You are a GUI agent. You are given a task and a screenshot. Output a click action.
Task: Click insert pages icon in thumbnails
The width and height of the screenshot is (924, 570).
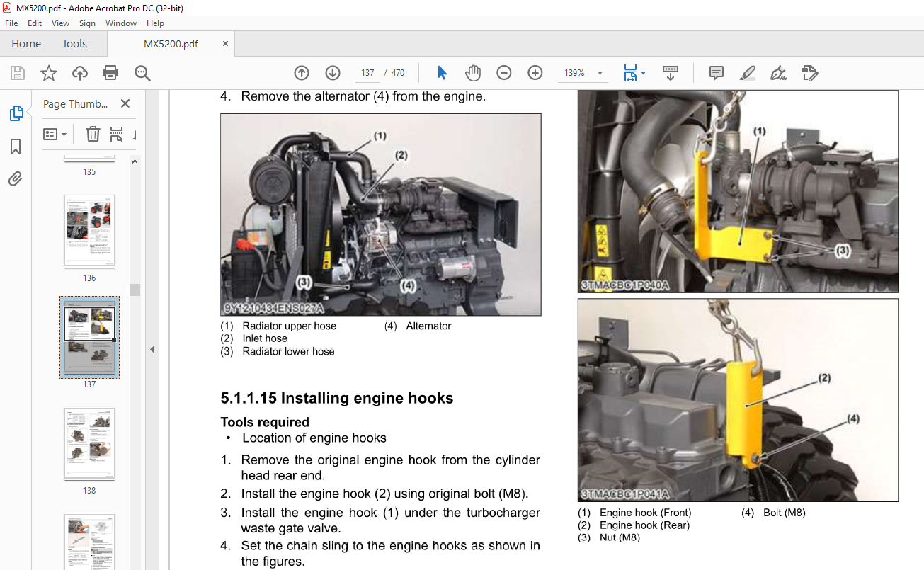click(117, 134)
